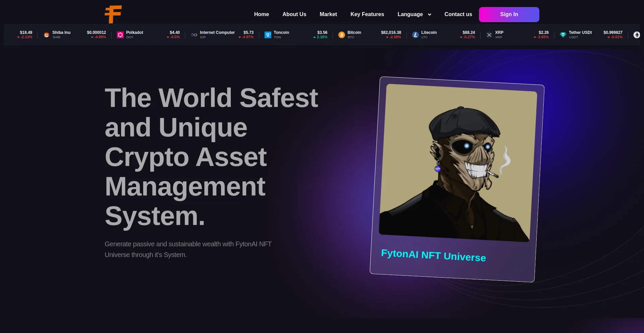Viewport: 644px width, 333px height.
Task: Click the Toncoin ticker icon
Action: pos(268,35)
